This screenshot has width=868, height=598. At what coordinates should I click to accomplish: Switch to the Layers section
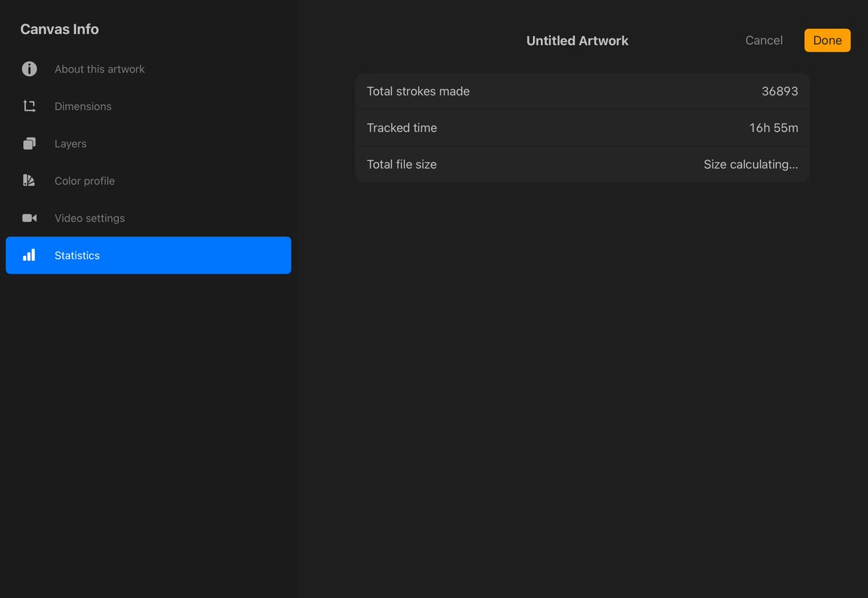pos(148,144)
